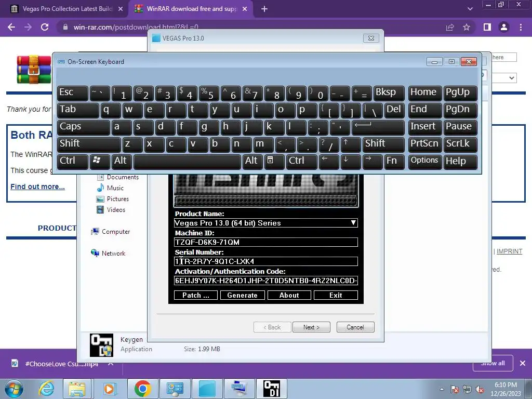Tap the down arrow key on keyboard

click(351, 161)
